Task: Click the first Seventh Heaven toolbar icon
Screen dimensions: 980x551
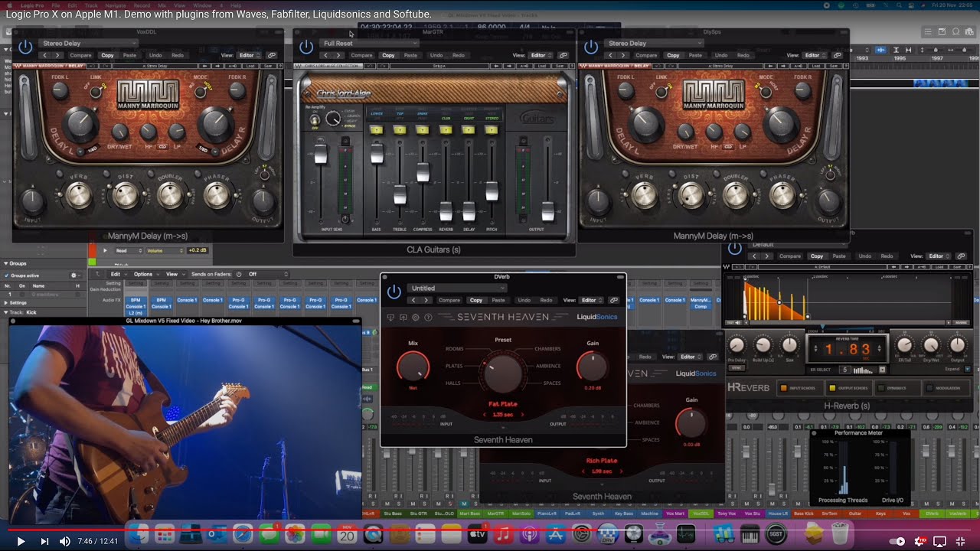Action: [391, 317]
